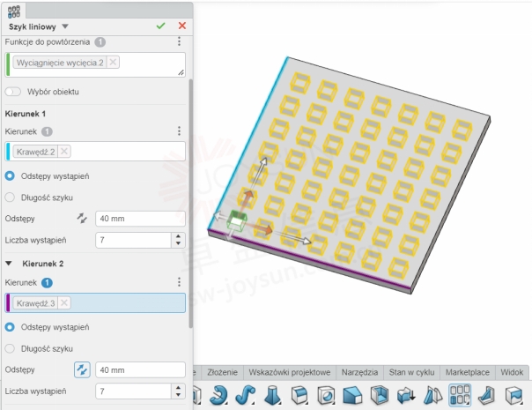Open the Marketplace tab

pyautogui.click(x=469, y=372)
